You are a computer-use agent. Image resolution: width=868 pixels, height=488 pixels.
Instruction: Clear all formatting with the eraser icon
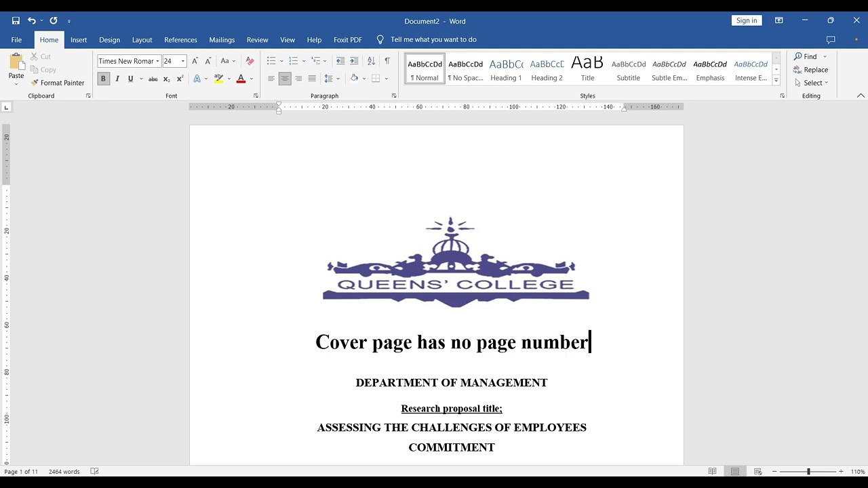pyautogui.click(x=250, y=61)
